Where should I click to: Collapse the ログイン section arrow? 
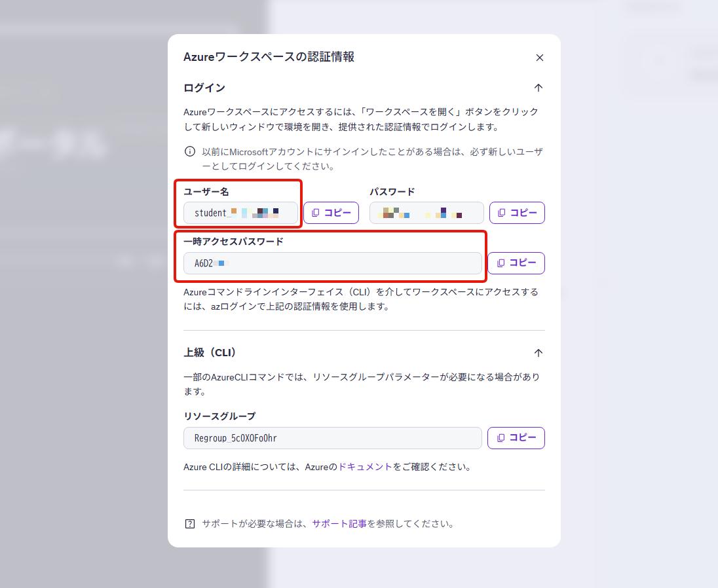click(538, 88)
